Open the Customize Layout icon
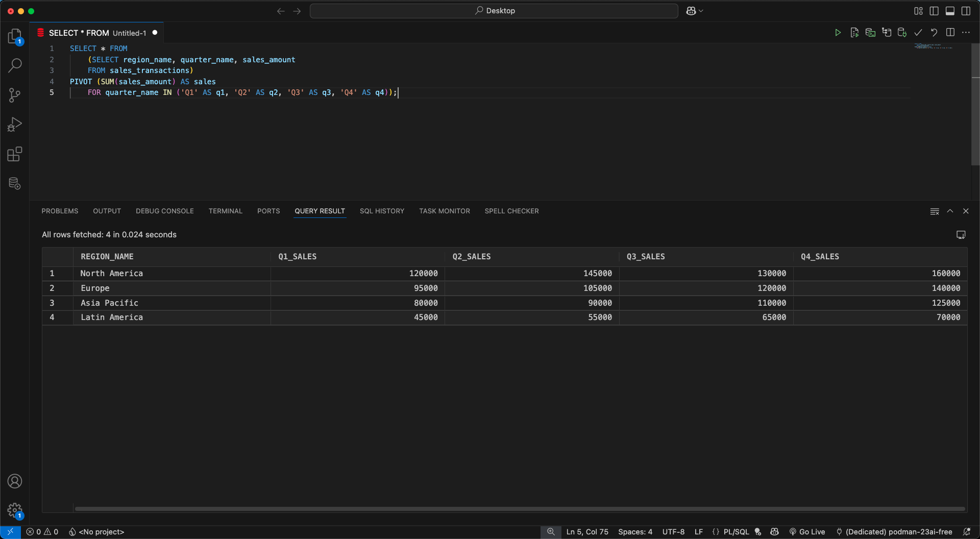This screenshot has height=539, width=980. tap(918, 11)
